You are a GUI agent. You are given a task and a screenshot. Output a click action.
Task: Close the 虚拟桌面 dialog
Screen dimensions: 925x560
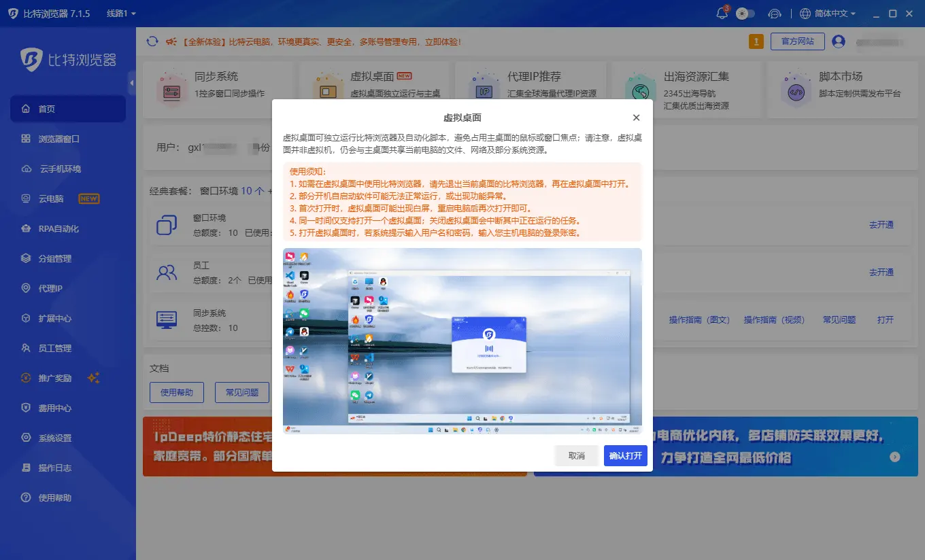[x=637, y=118]
